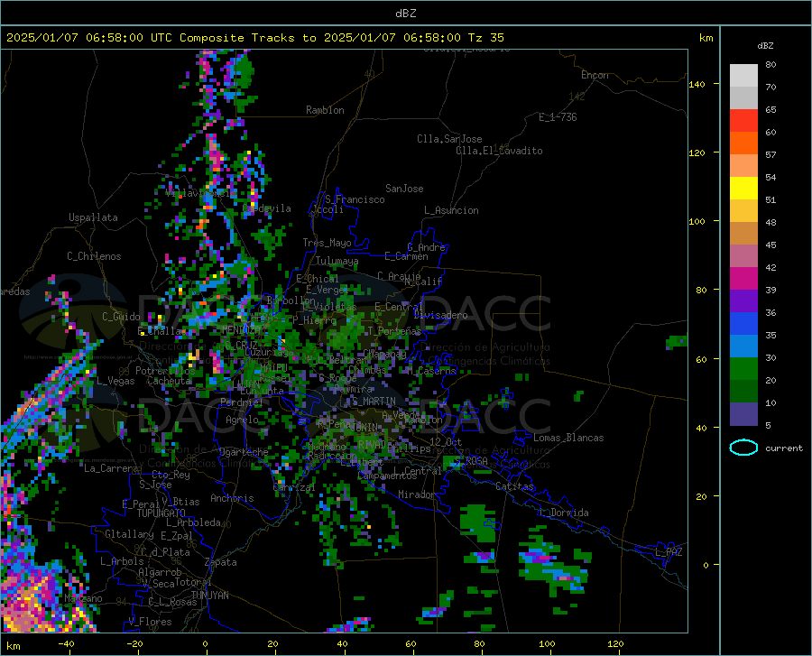Click the light gray 80 dBZ legend swatch

coord(743,76)
